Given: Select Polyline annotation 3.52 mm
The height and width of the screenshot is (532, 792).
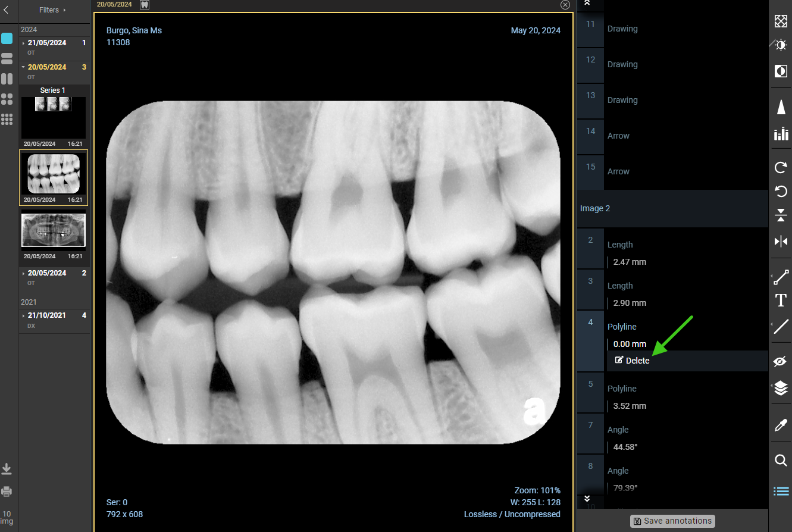Looking at the screenshot, I should pos(672,393).
